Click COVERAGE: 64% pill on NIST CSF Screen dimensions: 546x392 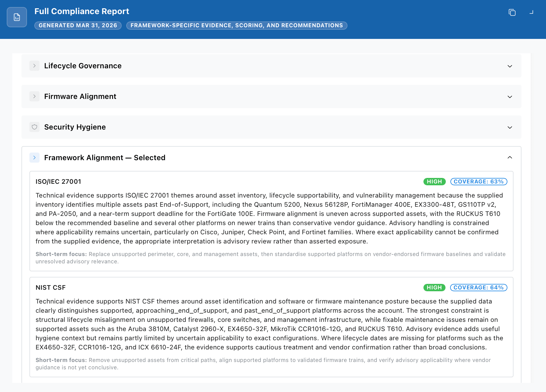pos(478,287)
